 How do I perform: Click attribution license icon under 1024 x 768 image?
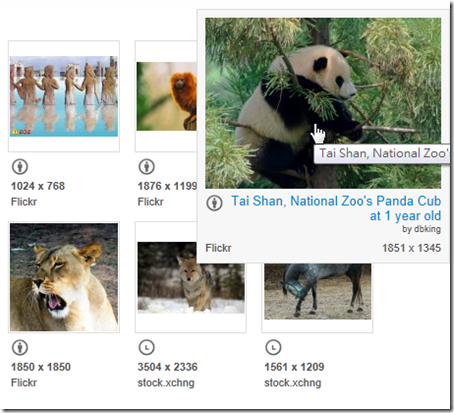tap(20, 167)
